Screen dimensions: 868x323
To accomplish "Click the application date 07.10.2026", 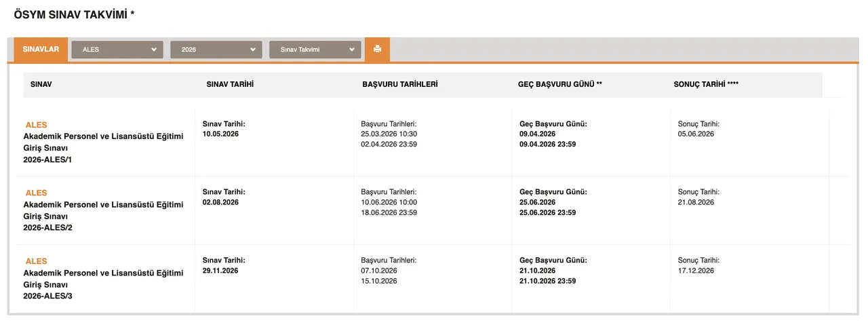I will coord(379,271).
